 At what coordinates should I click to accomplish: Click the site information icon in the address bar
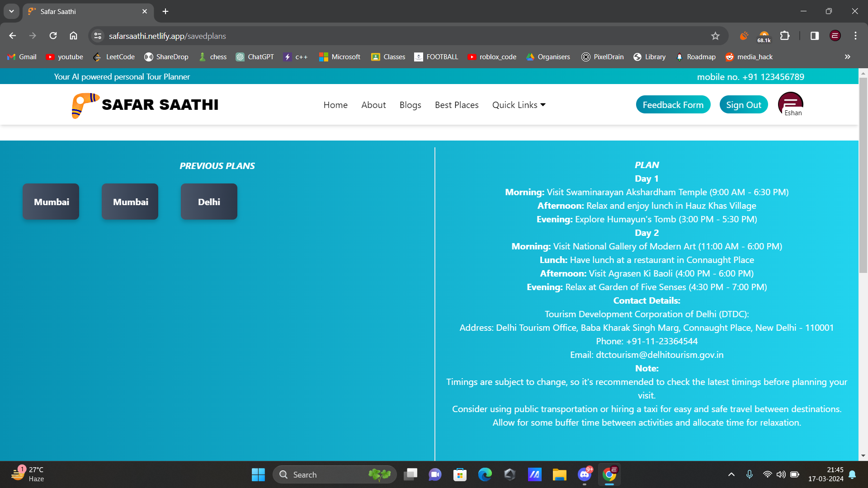(x=98, y=36)
